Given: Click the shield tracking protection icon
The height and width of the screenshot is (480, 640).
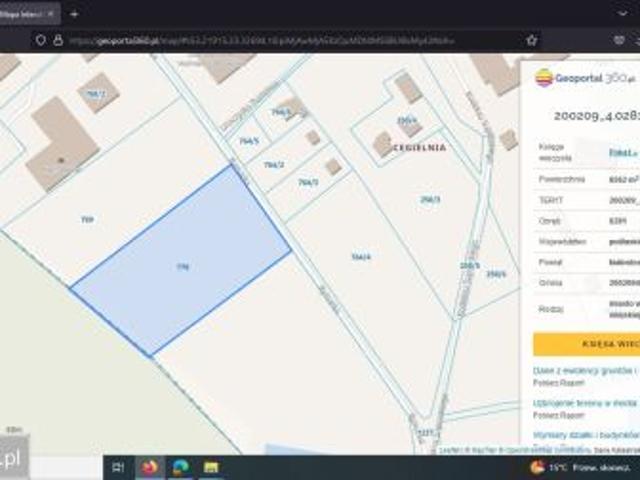Looking at the screenshot, I should point(40,40).
